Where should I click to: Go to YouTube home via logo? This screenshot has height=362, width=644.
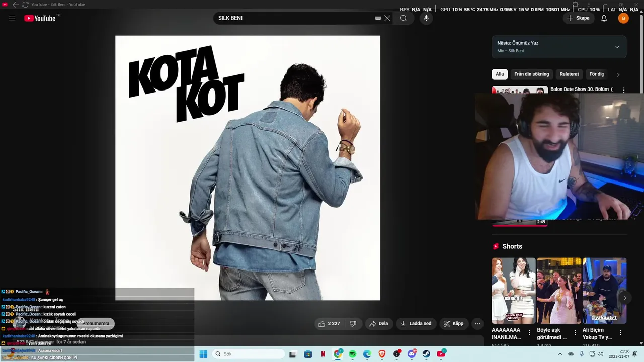coord(40,18)
